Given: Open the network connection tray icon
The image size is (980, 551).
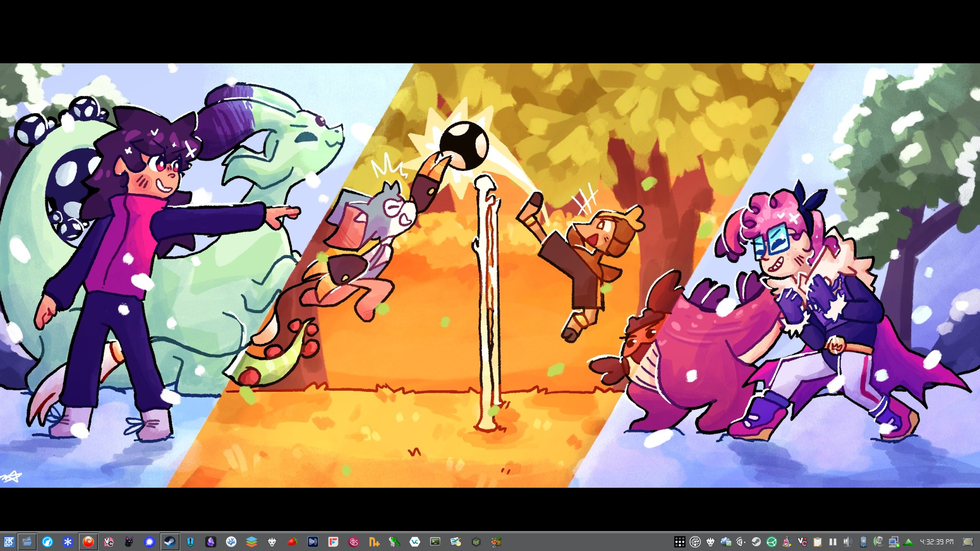Looking at the screenshot, I should (894, 542).
